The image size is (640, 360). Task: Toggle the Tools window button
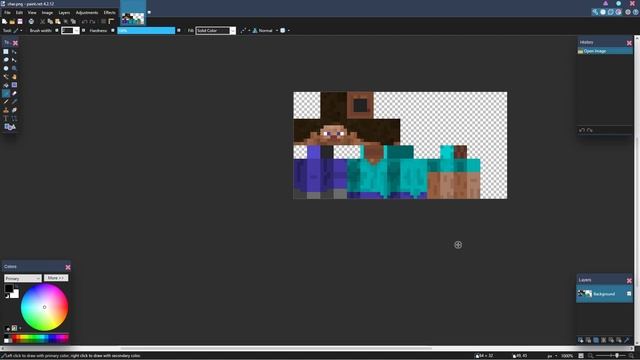pos(595,12)
